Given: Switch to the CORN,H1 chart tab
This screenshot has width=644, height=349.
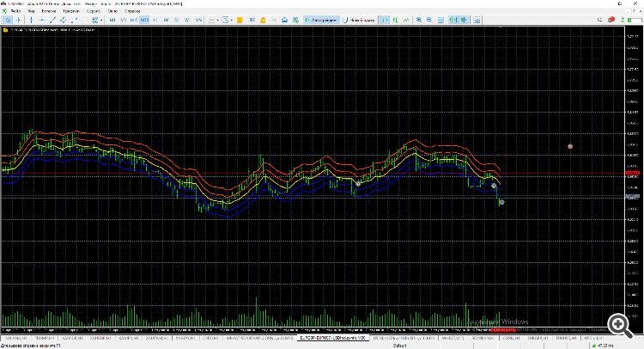Looking at the screenshot, I should pyautogui.click(x=511, y=338).
